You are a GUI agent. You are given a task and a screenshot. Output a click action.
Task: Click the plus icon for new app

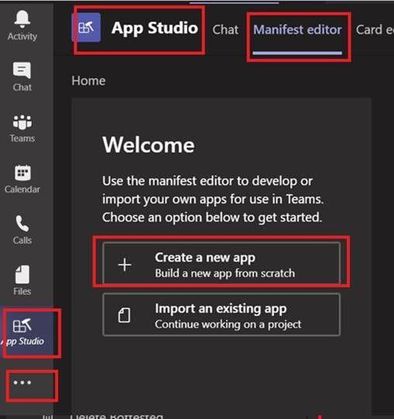tap(125, 265)
